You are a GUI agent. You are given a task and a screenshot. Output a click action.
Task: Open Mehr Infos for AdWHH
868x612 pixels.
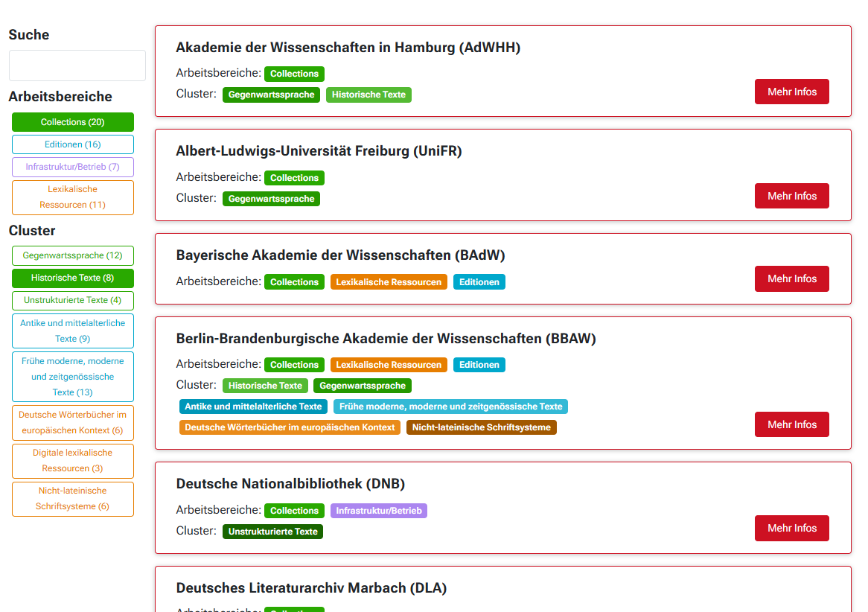point(791,92)
